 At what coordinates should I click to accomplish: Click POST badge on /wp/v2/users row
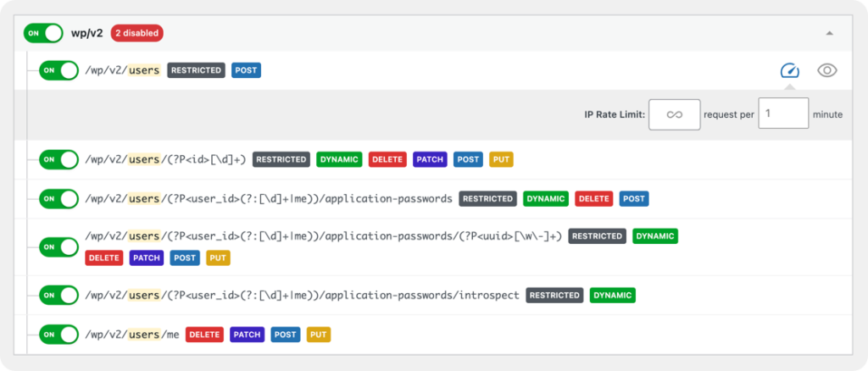[246, 71]
